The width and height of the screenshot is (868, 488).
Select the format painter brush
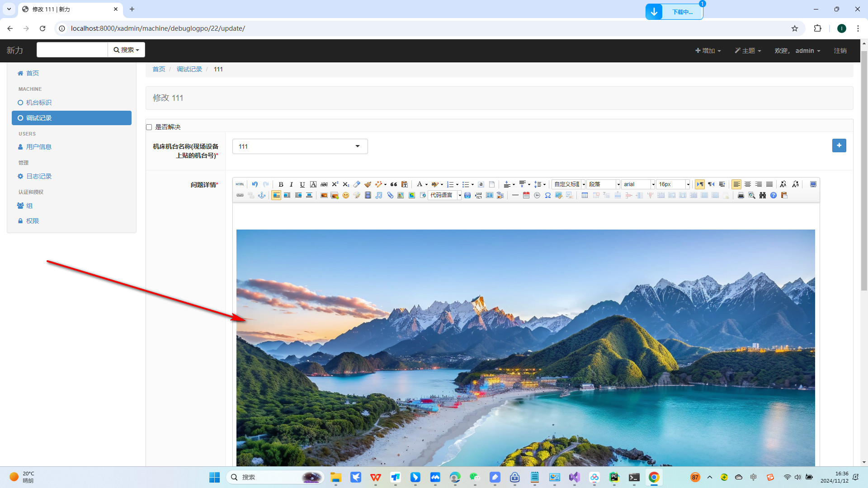point(368,184)
